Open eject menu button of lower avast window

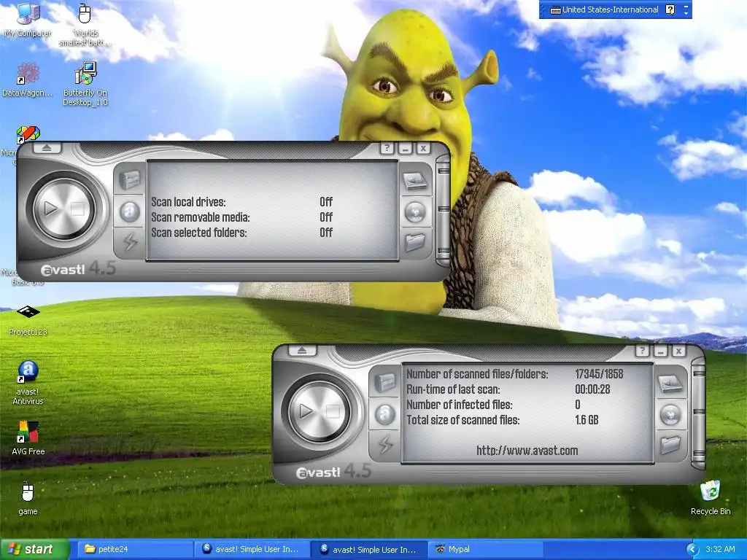coord(302,351)
